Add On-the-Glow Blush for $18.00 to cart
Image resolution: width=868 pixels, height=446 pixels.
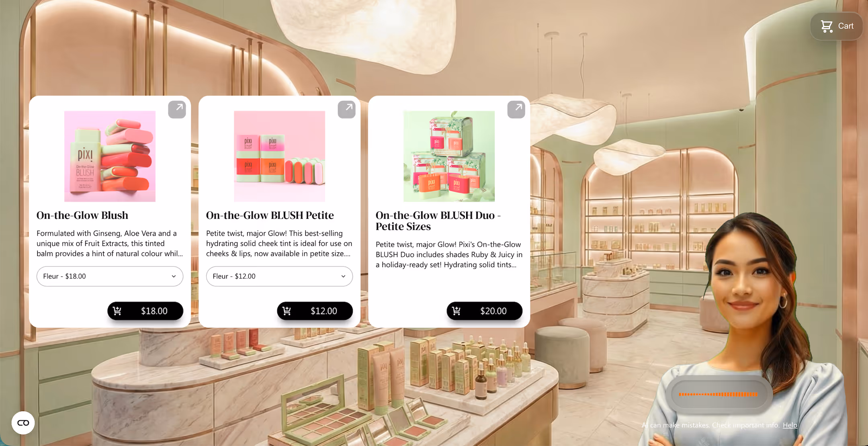(145, 311)
